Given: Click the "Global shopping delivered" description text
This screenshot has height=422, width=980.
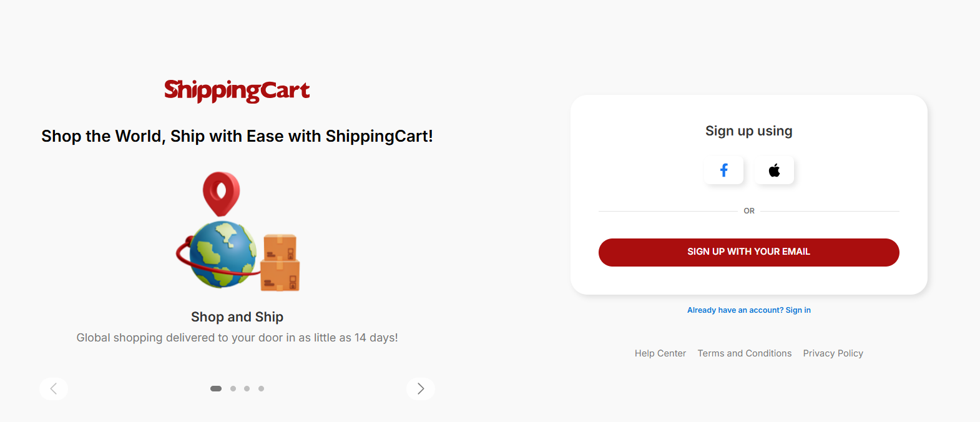Looking at the screenshot, I should [x=237, y=338].
